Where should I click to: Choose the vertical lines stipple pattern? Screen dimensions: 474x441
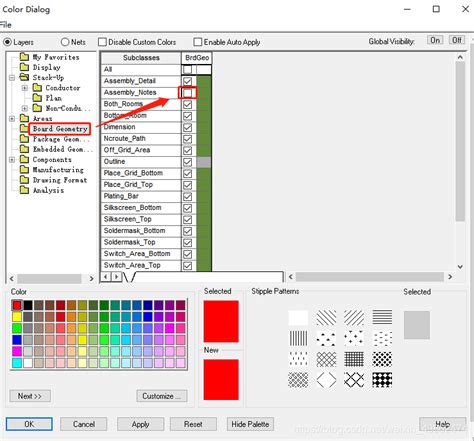(x=298, y=338)
